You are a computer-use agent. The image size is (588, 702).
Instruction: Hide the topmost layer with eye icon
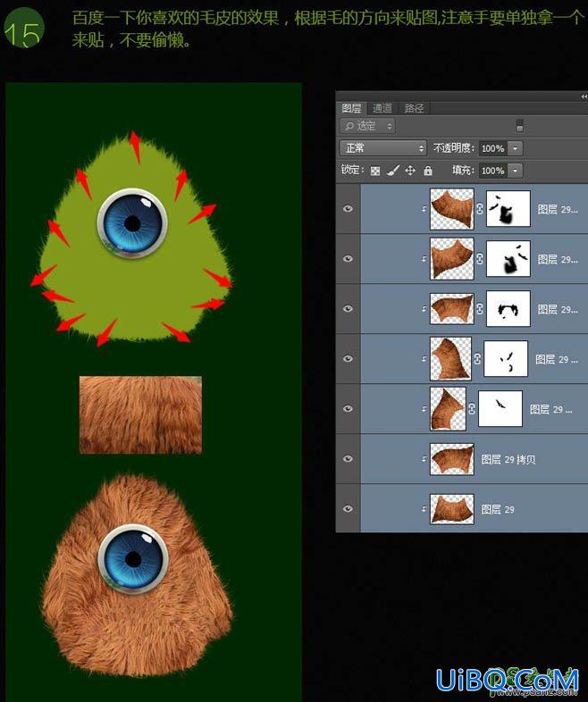click(348, 209)
